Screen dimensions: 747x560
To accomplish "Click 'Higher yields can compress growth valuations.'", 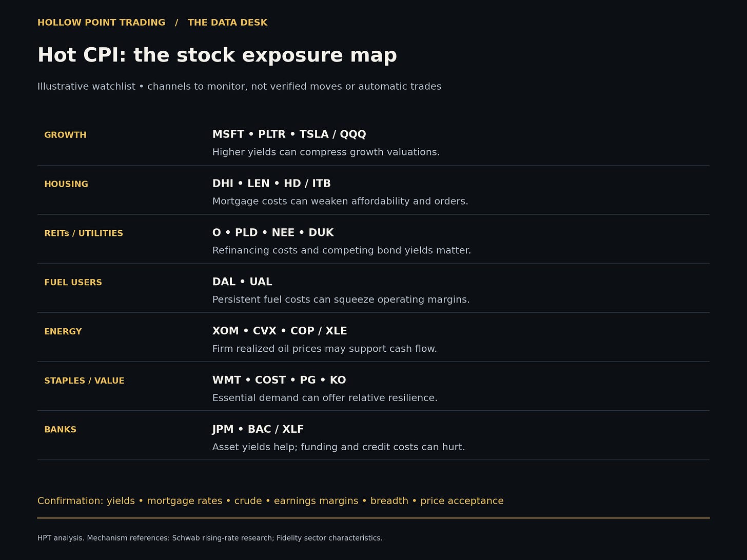I will click(x=326, y=152).
